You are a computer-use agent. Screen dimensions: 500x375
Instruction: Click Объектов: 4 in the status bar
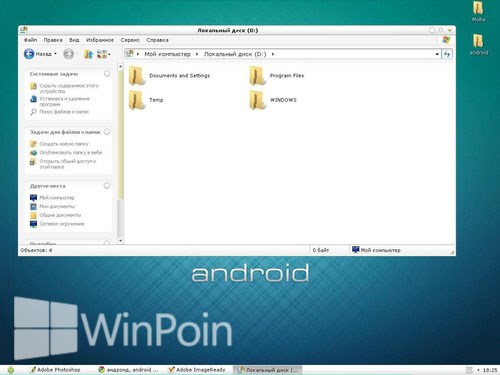pos(36,250)
